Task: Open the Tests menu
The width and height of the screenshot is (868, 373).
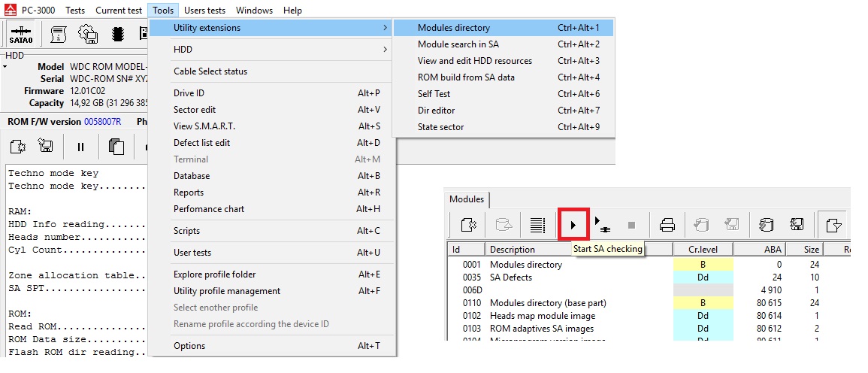Action: click(x=75, y=10)
